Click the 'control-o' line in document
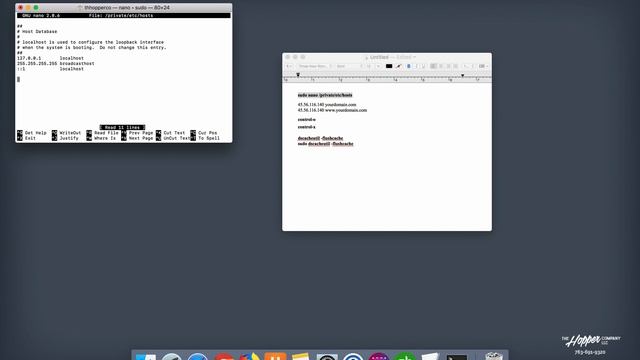 (x=307, y=120)
